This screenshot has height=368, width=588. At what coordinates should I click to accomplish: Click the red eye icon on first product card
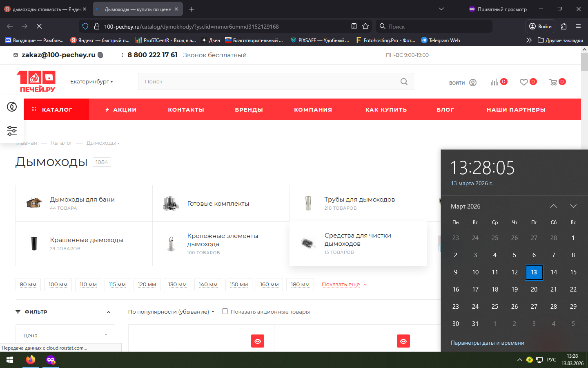(x=258, y=341)
